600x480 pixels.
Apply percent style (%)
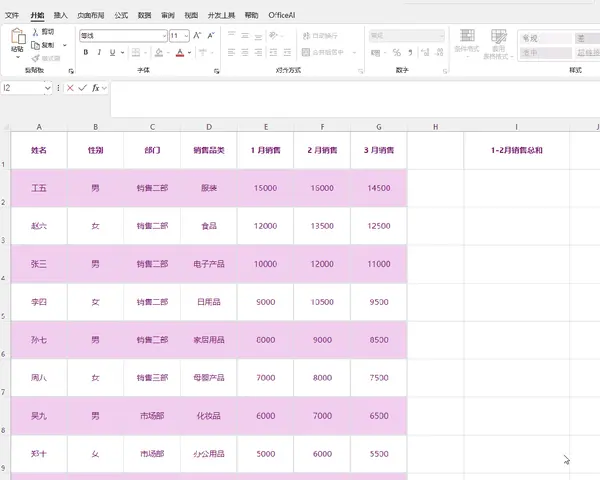396,52
